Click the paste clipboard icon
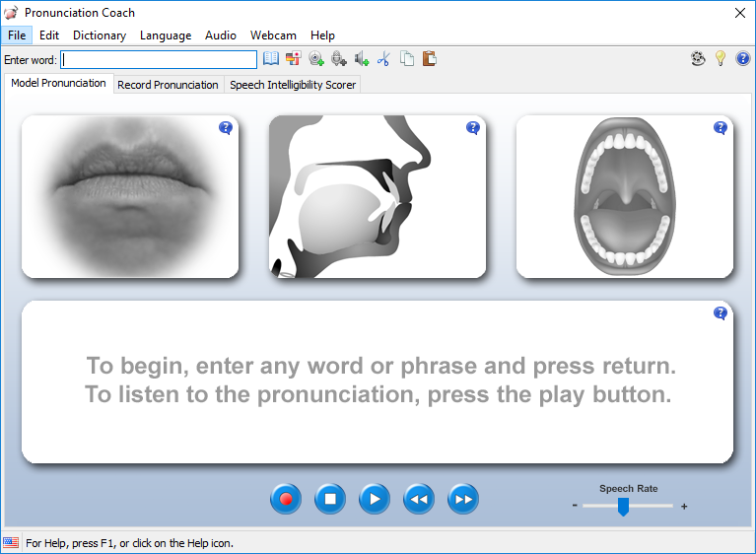This screenshot has width=756, height=554. (430, 59)
